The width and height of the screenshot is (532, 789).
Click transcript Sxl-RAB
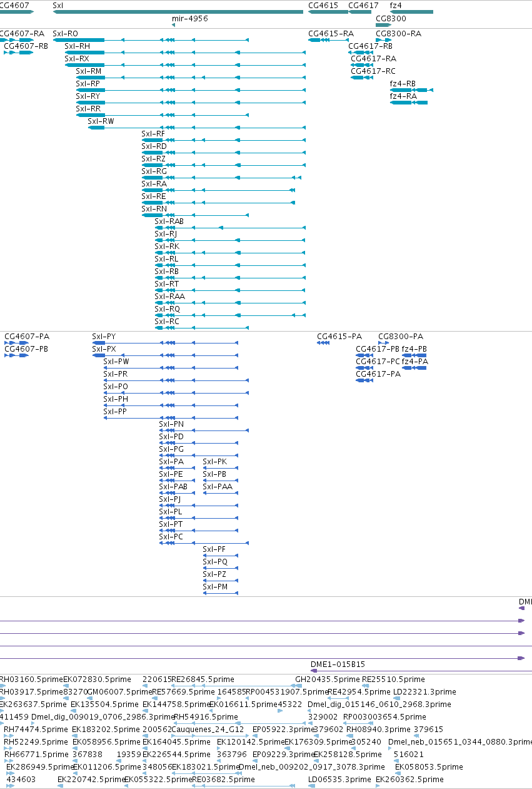(169, 221)
